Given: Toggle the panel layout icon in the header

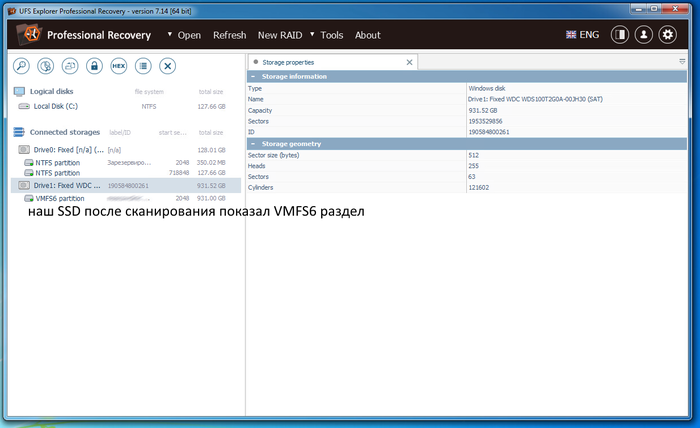Looking at the screenshot, I should coord(621,35).
